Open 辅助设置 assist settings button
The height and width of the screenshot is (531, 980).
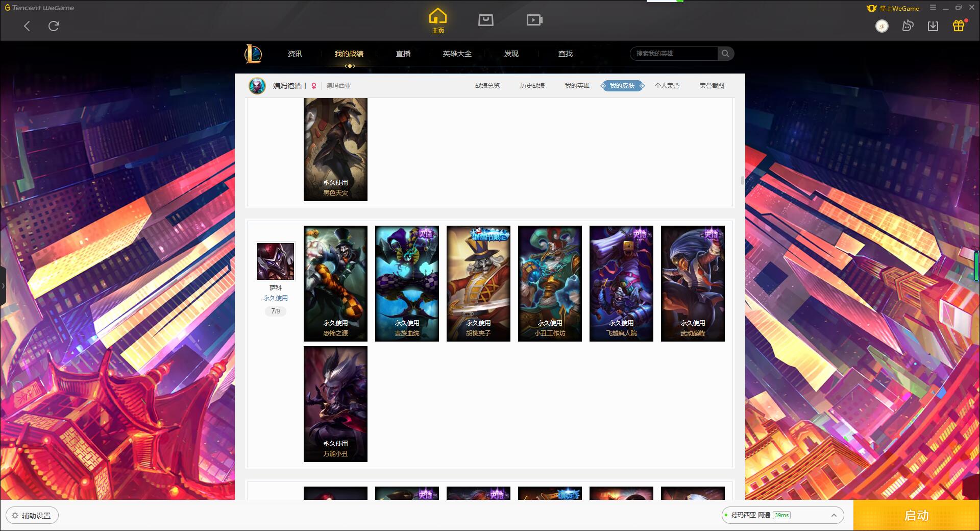32,516
